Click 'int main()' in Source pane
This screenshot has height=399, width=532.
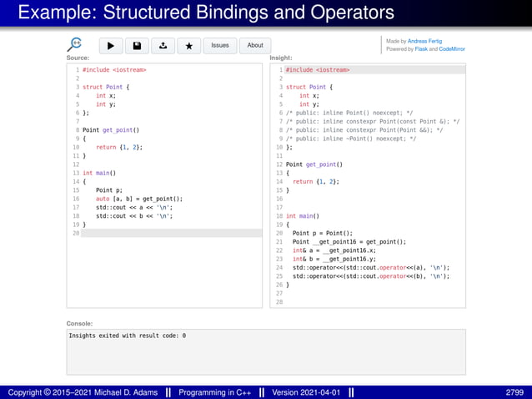click(x=99, y=173)
